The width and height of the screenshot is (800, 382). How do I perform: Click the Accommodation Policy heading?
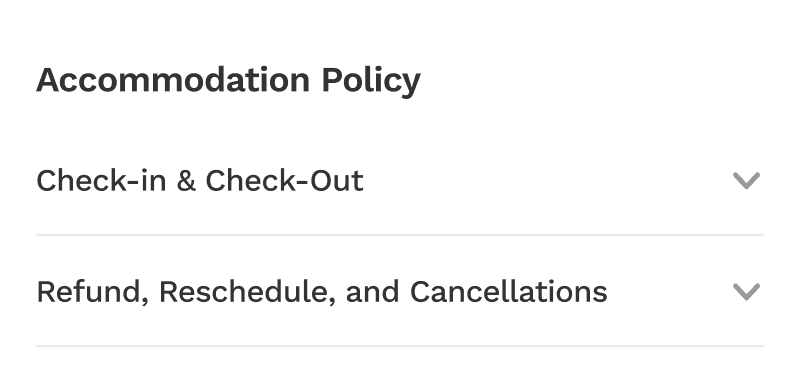(228, 81)
